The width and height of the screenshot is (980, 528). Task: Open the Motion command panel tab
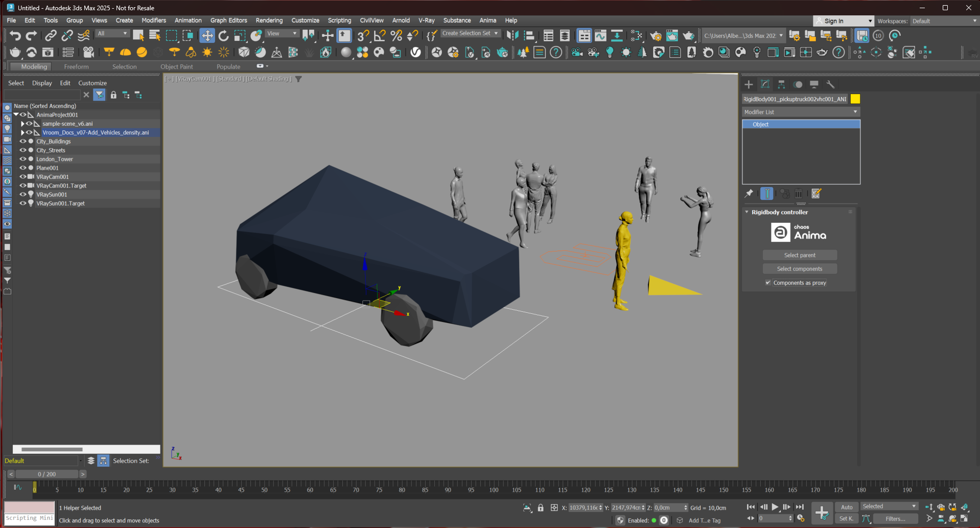point(798,84)
